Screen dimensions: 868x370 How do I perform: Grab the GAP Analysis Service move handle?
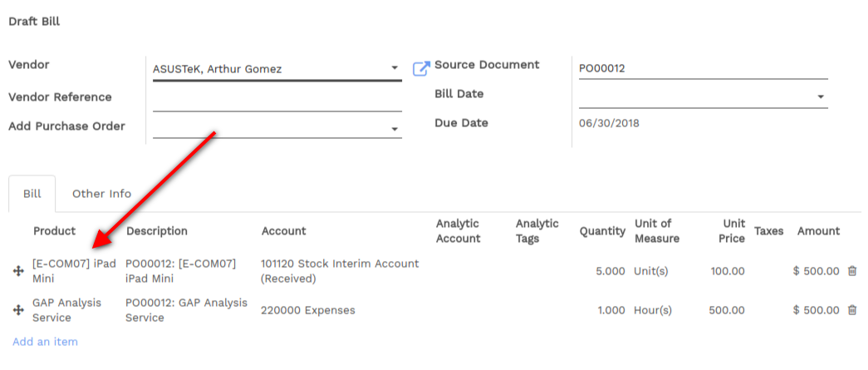point(18,310)
